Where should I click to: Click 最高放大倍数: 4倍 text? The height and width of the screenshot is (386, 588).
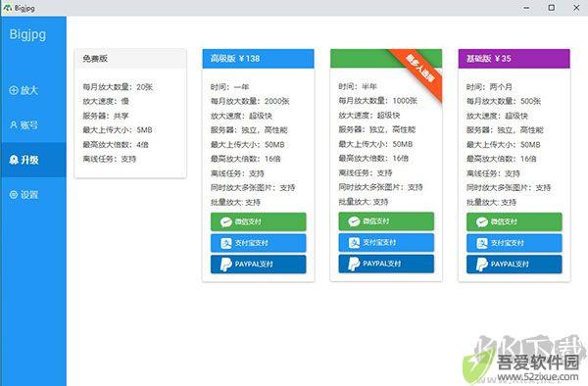coord(116,145)
